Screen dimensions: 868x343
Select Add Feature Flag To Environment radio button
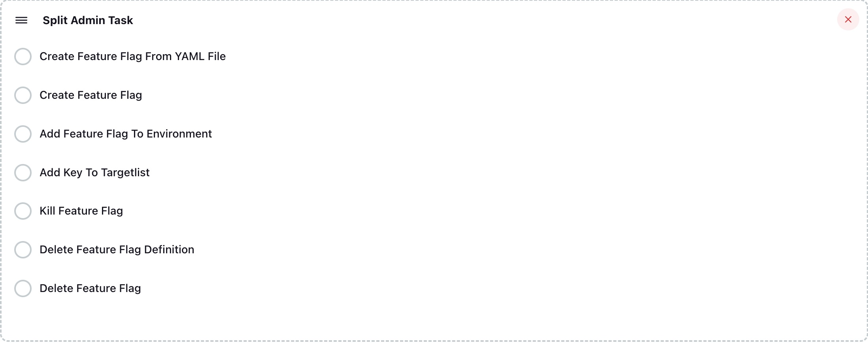pos(23,134)
